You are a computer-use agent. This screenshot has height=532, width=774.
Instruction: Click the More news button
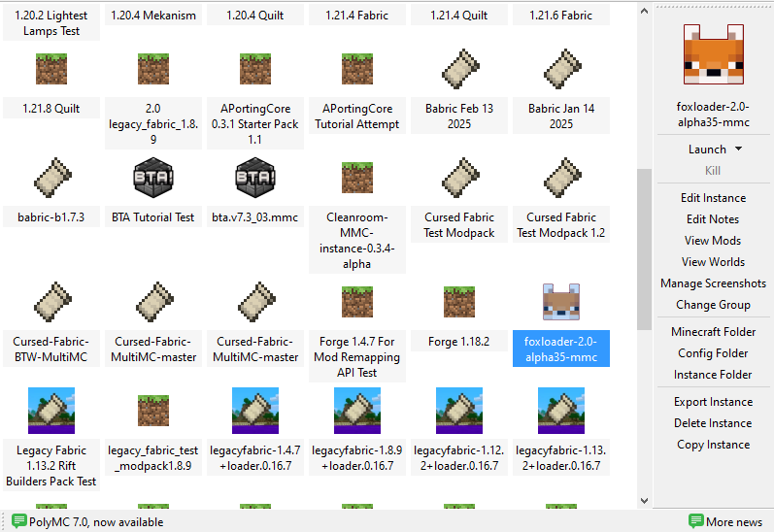click(724, 521)
